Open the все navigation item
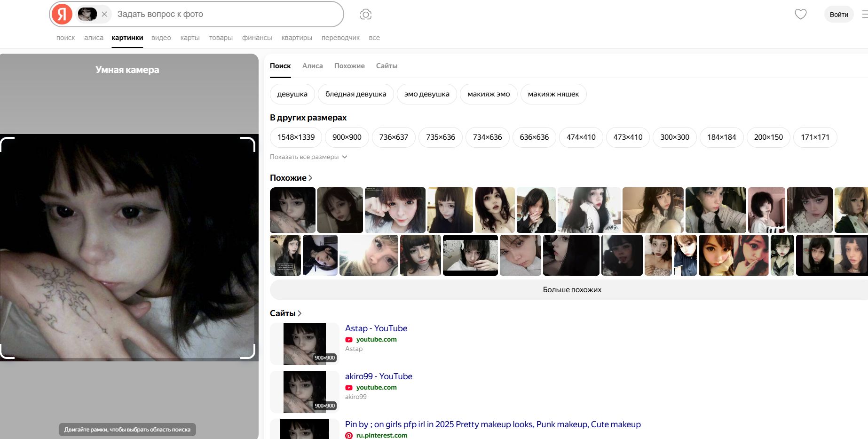Viewport: 868px width, 439px height. [374, 38]
